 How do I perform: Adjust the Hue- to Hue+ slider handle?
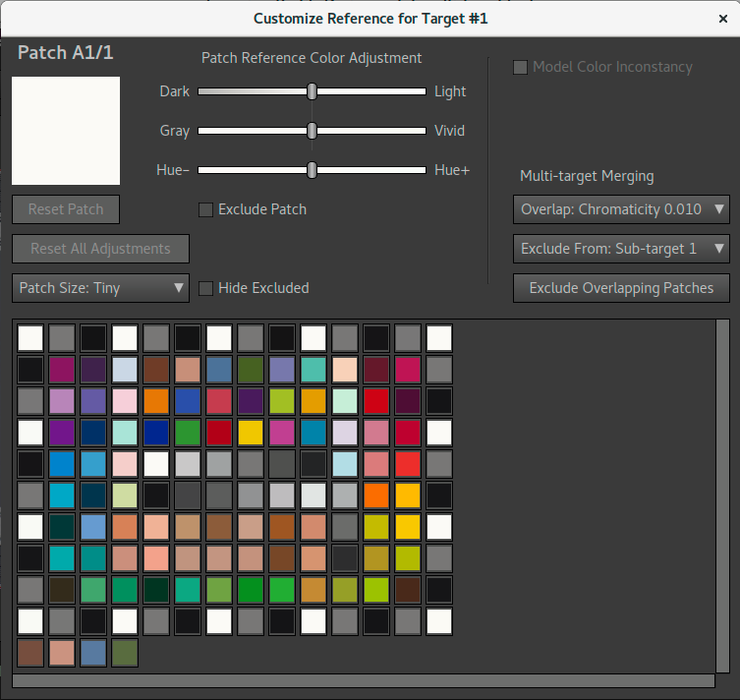click(312, 170)
